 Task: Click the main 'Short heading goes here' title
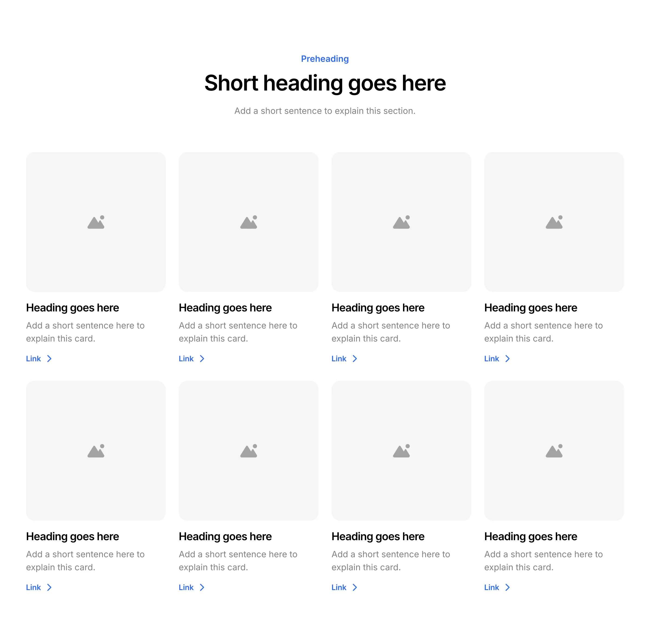pos(325,83)
